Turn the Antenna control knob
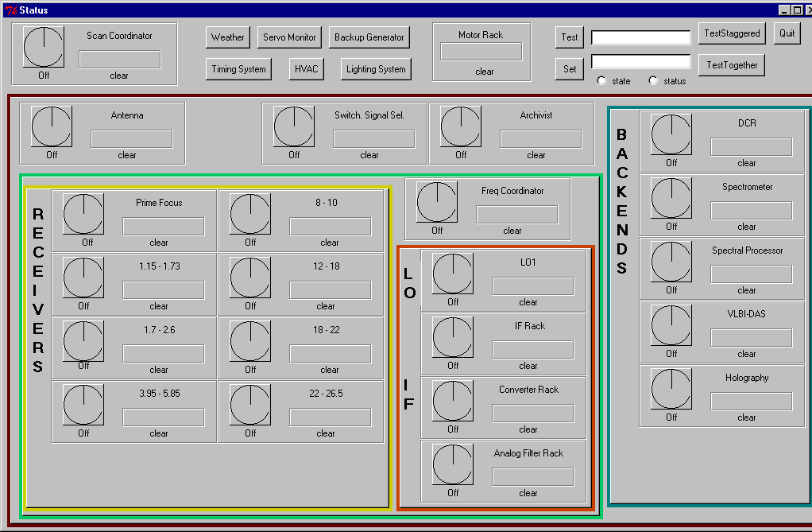 (x=51, y=126)
